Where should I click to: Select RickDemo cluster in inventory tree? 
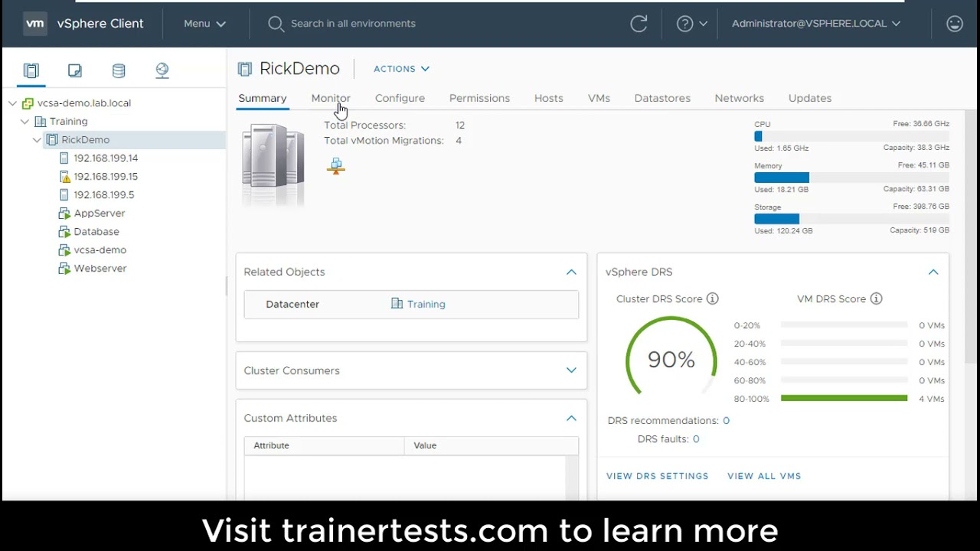[85, 139]
